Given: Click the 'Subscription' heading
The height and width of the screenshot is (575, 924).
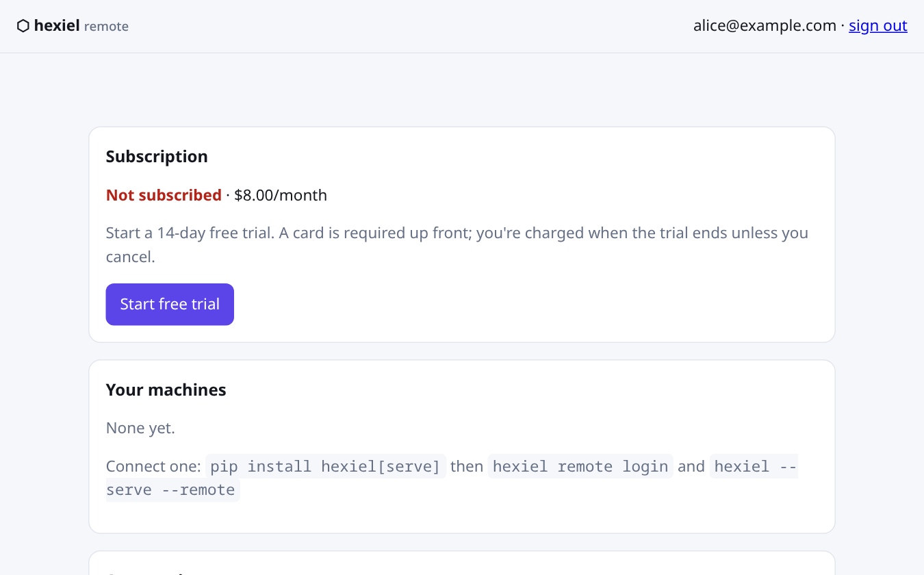Looking at the screenshot, I should point(157,157).
